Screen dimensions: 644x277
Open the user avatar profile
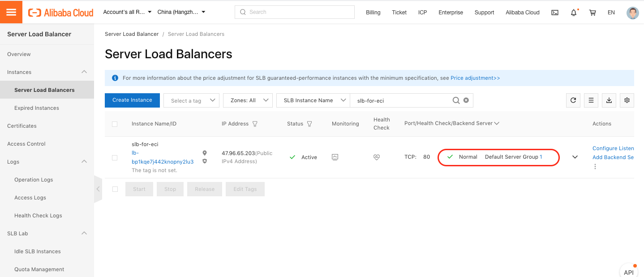[633, 13]
